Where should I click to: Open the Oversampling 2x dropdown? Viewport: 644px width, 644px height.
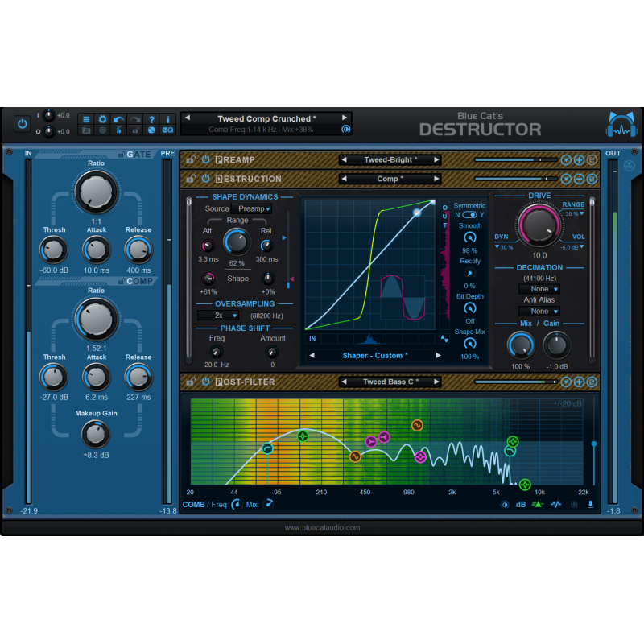(218, 315)
